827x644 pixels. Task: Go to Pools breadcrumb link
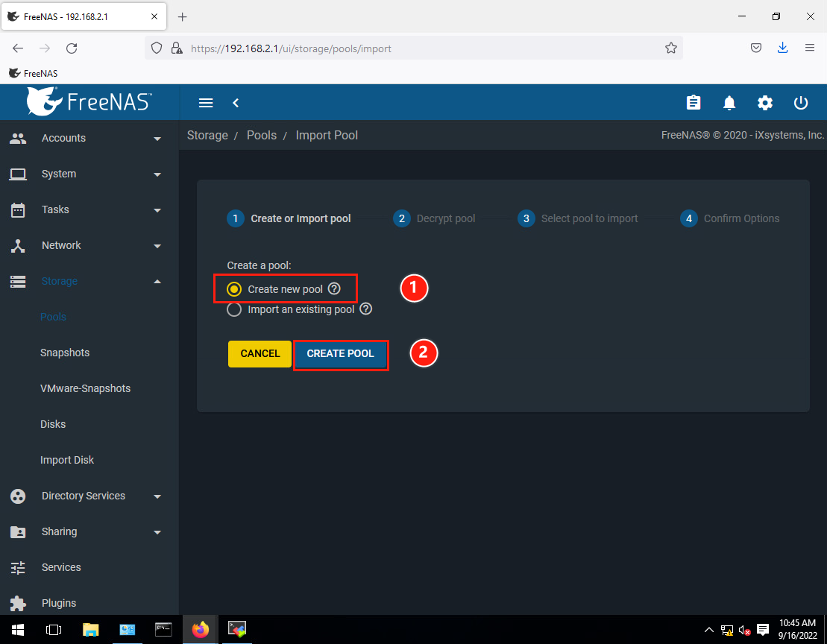(x=262, y=136)
